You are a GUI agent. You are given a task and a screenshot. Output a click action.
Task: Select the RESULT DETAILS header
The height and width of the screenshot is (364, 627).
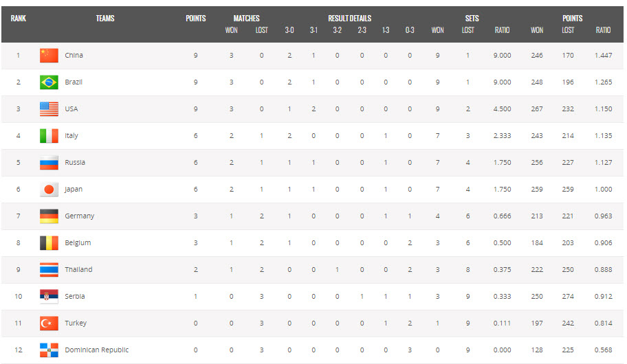(x=349, y=19)
